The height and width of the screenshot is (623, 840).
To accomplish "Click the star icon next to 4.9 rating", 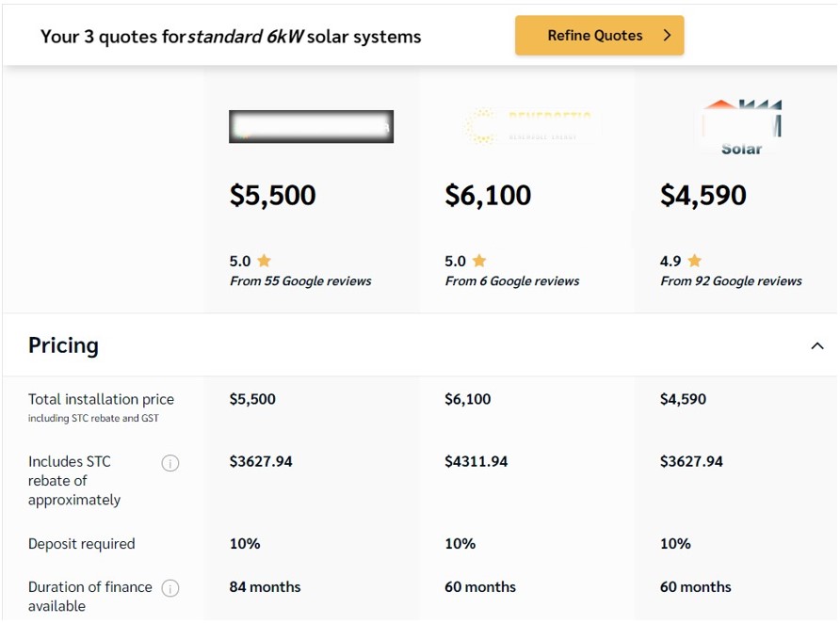I will click(x=695, y=261).
